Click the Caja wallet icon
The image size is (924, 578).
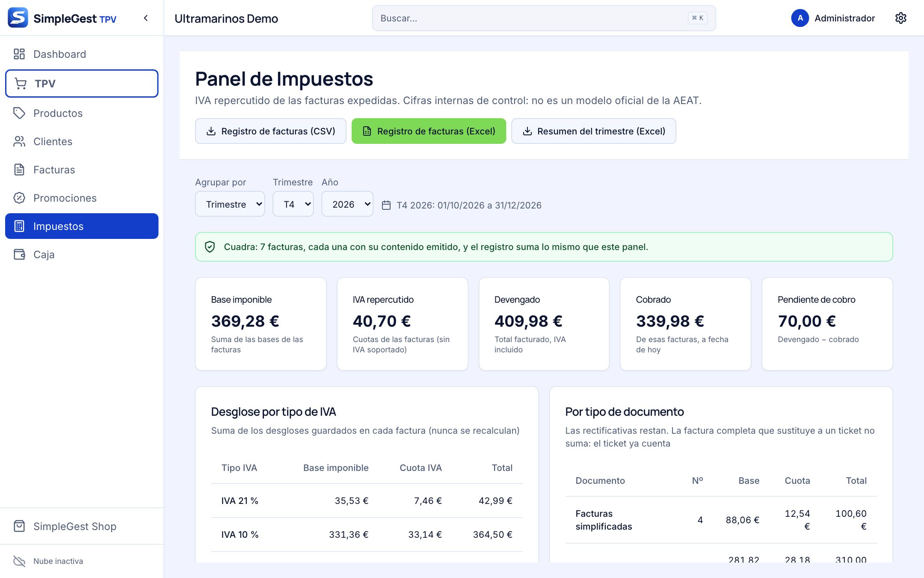[19, 254]
